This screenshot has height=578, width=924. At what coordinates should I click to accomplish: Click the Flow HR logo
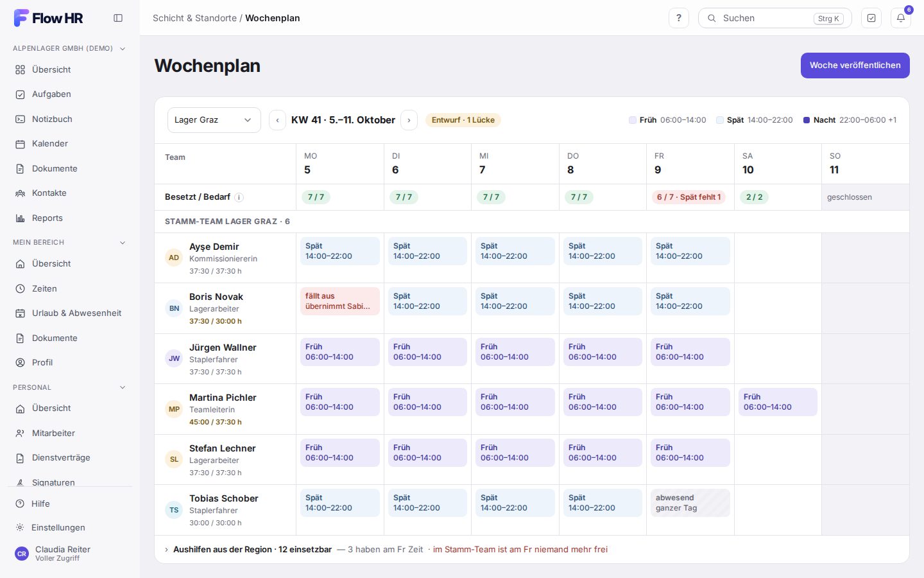point(49,18)
